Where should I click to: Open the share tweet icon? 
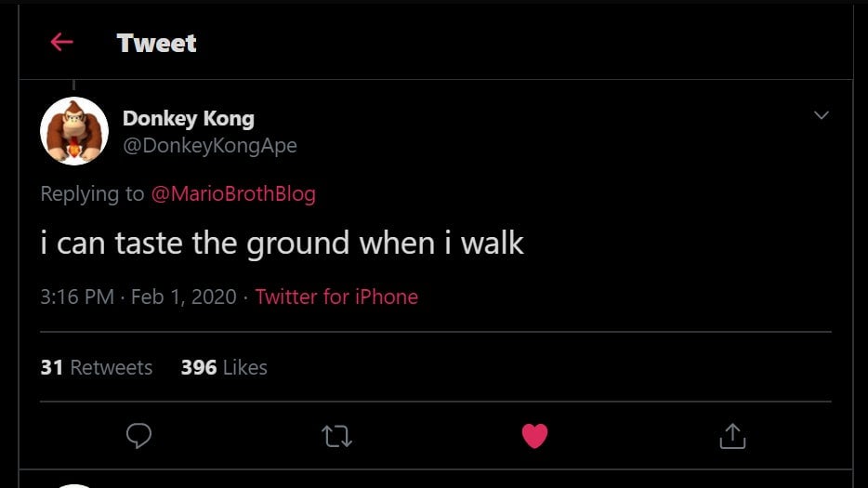click(x=732, y=435)
